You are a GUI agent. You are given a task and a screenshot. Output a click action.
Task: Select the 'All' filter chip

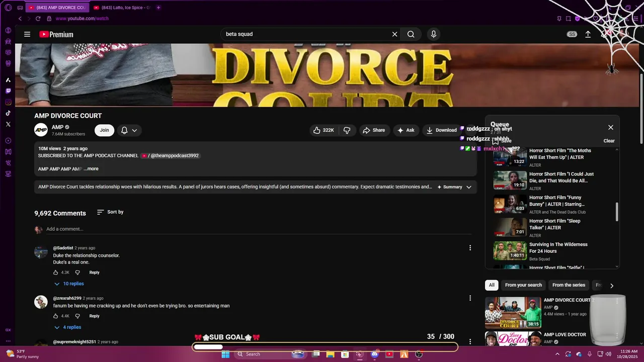pyautogui.click(x=492, y=285)
